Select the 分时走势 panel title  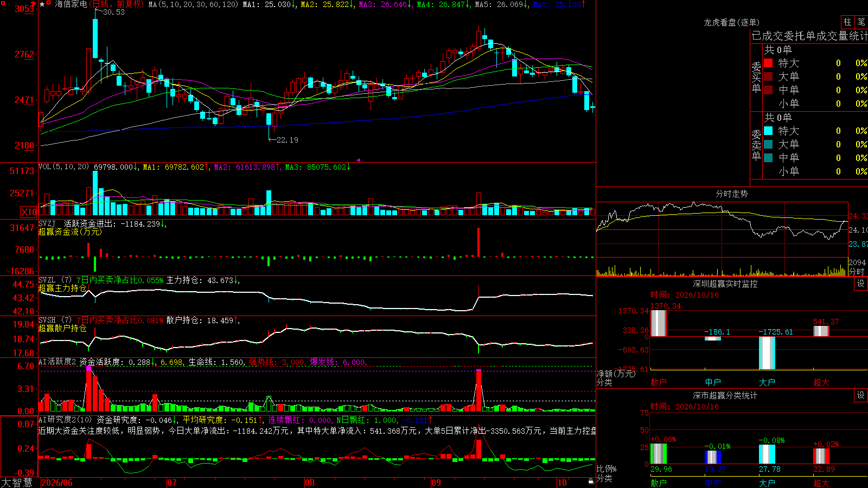[x=731, y=194]
